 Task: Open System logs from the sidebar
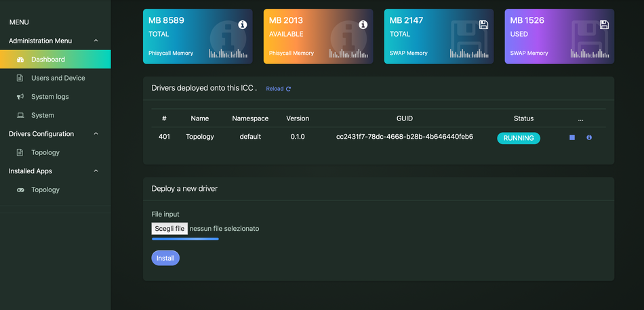point(50,97)
